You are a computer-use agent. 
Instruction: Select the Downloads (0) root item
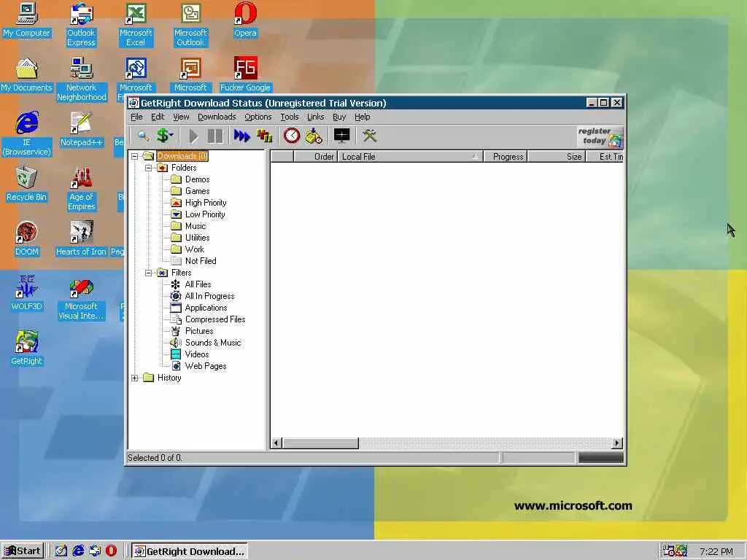(x=182, y=156)
